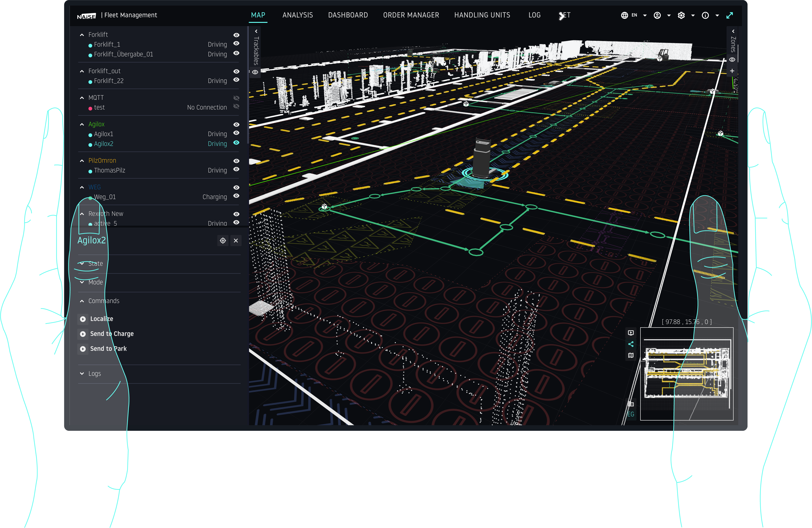
Task: Click the locate target icon beside Agilox2
Action: [223, 241]
